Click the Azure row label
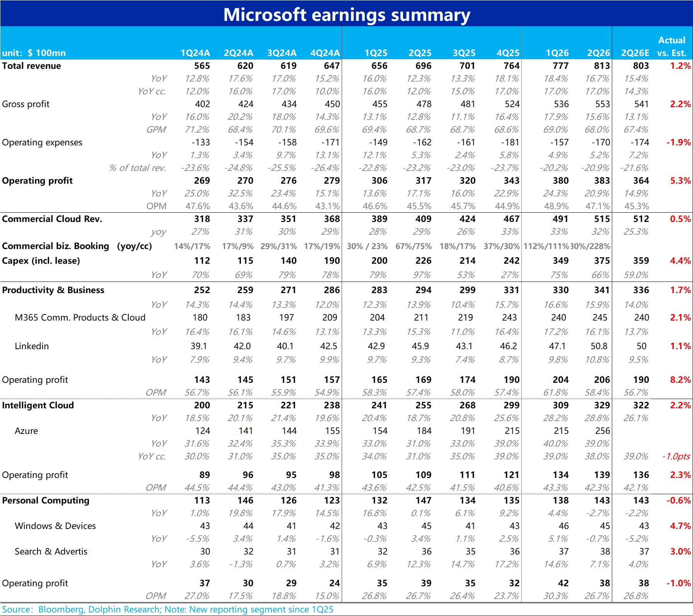This screenshot has height=616, width=693. 26,431
